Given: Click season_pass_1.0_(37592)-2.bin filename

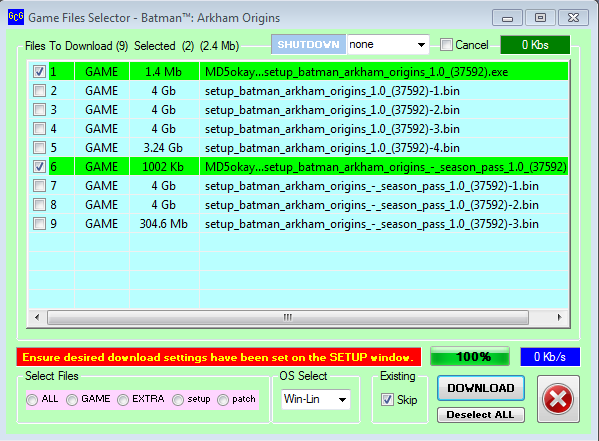Looking at the screenshot, I should [x=372, y=205].
